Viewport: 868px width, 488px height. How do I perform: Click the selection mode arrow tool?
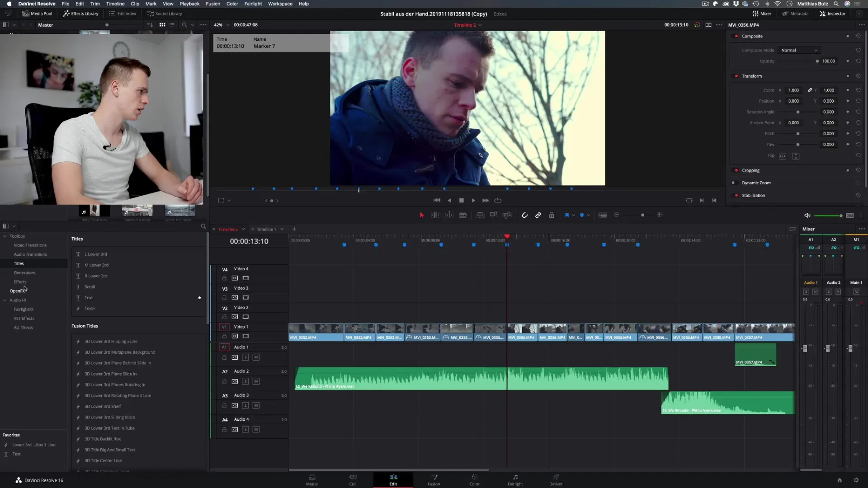[422, 215]
